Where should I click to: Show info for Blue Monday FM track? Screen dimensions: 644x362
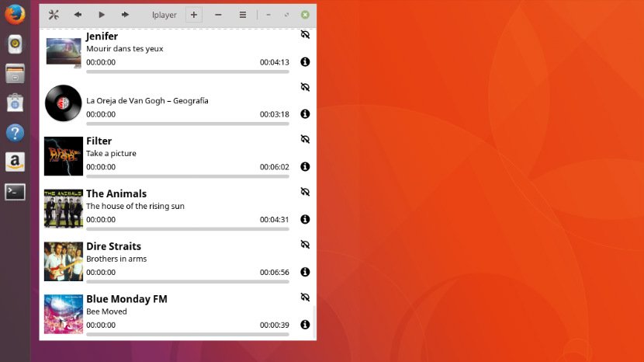pos(305,325)
